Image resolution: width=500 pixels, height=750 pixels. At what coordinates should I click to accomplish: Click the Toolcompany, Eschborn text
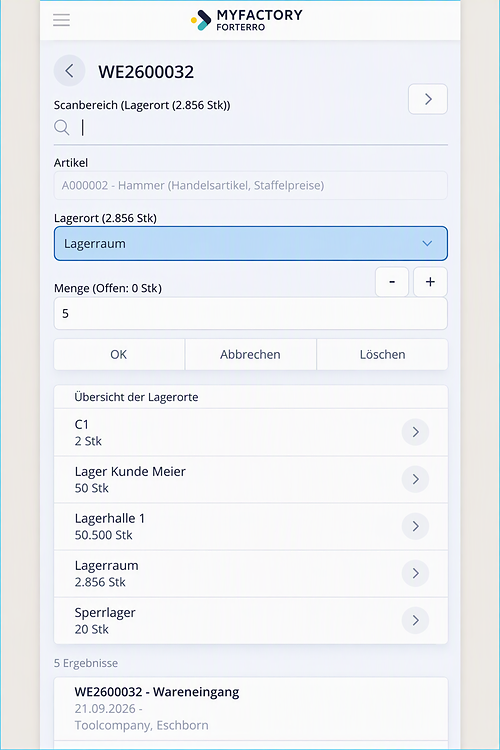tap(142, 725)
